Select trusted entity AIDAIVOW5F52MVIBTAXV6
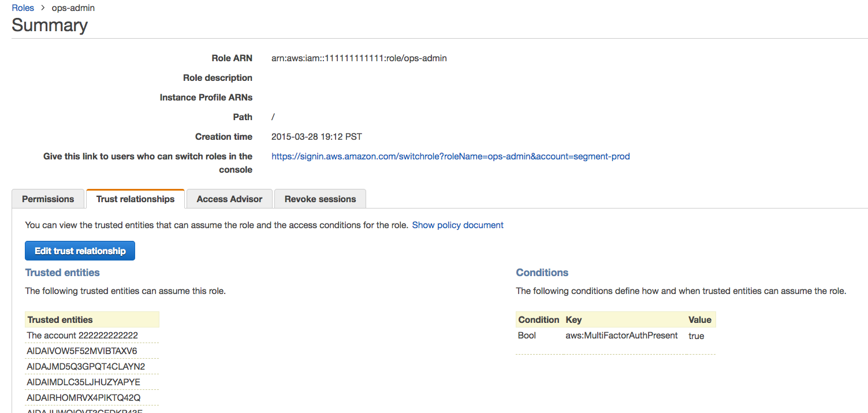The height and width of the screenshot is (413, 868). coord(82,351)
